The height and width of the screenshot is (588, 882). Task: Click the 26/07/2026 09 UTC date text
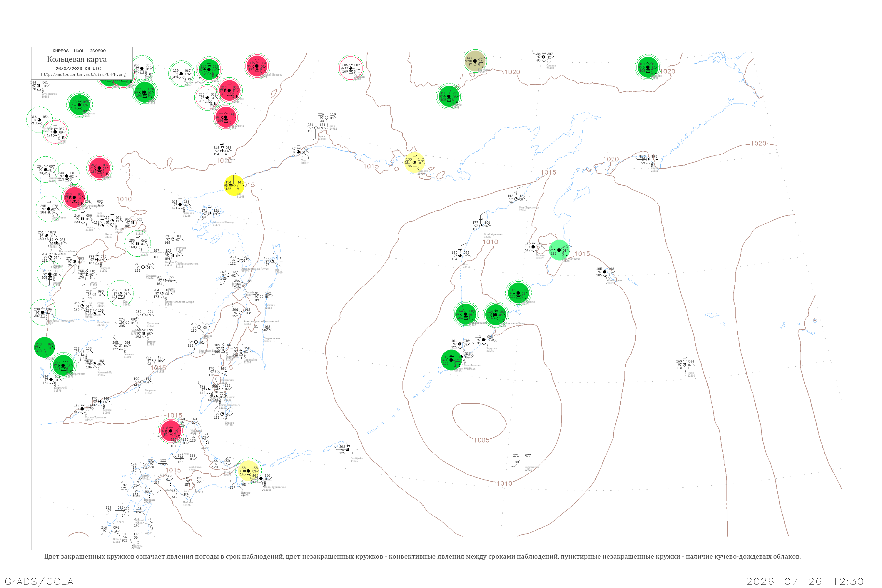78,69
